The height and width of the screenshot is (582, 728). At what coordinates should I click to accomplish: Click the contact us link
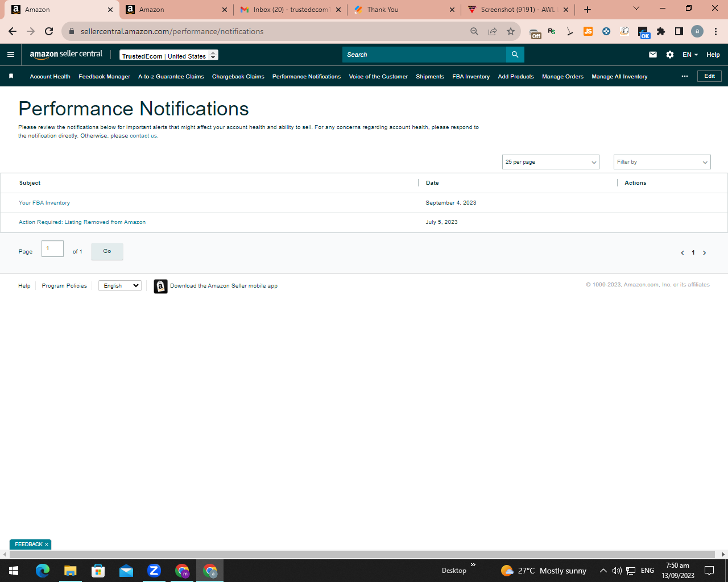tap(143, 136)
